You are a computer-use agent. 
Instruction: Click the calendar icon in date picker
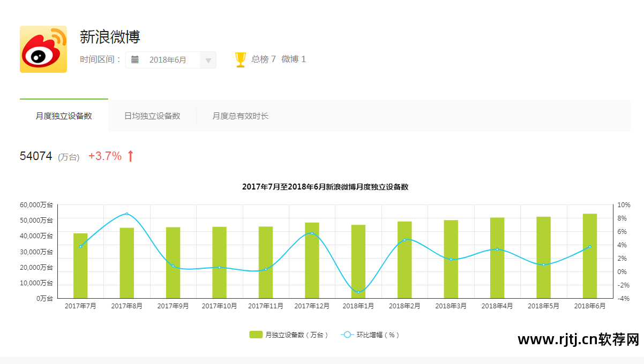pos(135,59)
